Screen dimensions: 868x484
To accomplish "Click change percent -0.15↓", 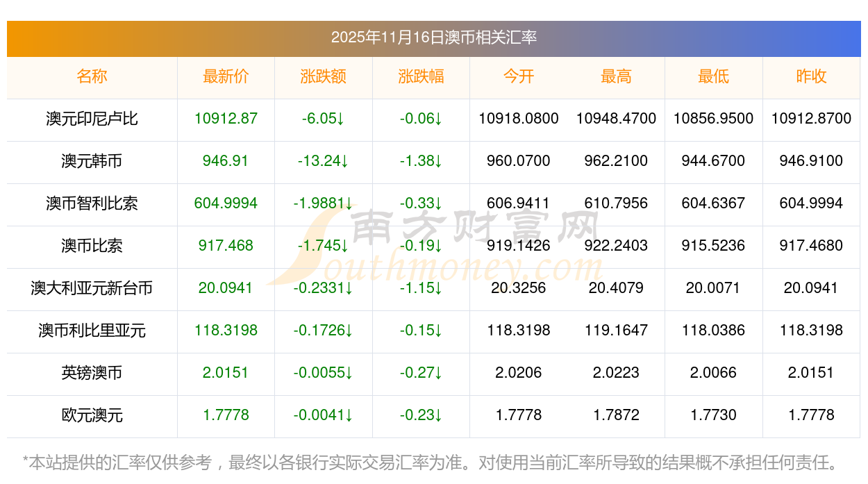I will [x=421, y=331].
